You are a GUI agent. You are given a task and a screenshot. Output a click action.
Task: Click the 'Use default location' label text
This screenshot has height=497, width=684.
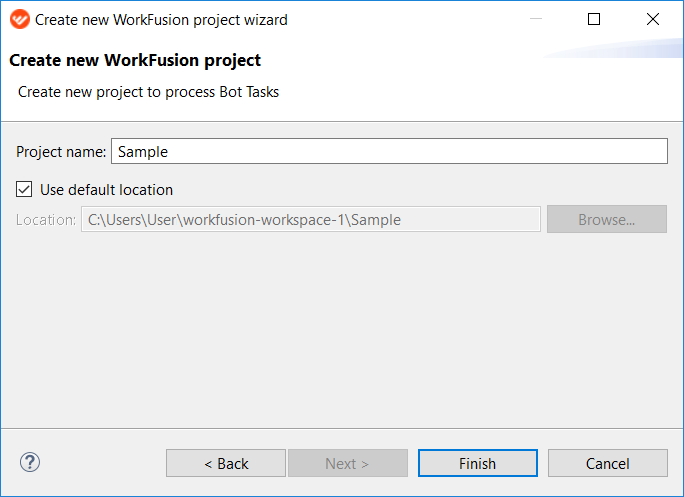coord(106,190)
